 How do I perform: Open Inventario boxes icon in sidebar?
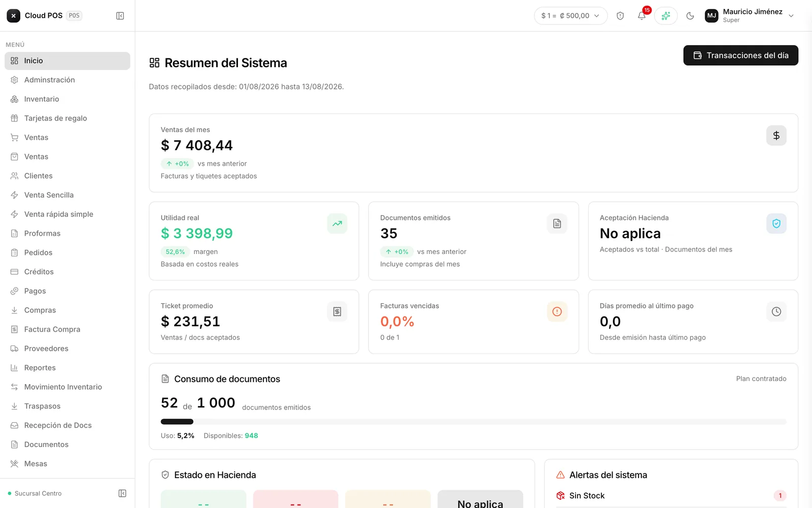(14, 99)
